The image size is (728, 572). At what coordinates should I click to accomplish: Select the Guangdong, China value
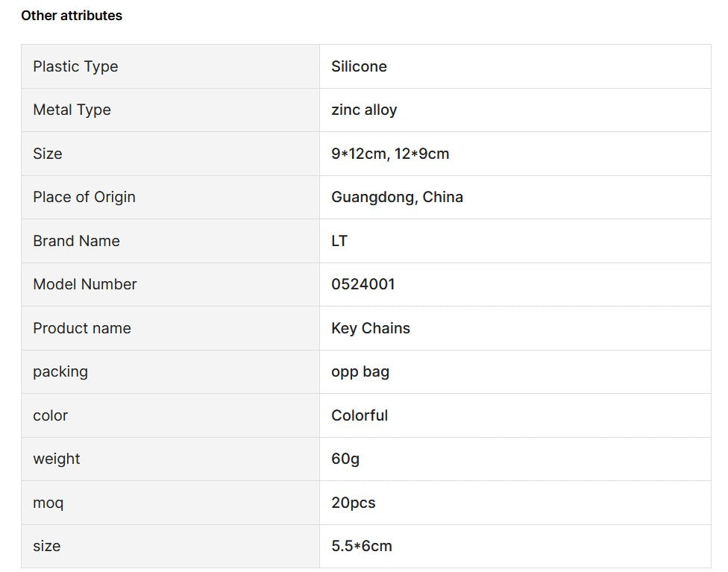397,197
